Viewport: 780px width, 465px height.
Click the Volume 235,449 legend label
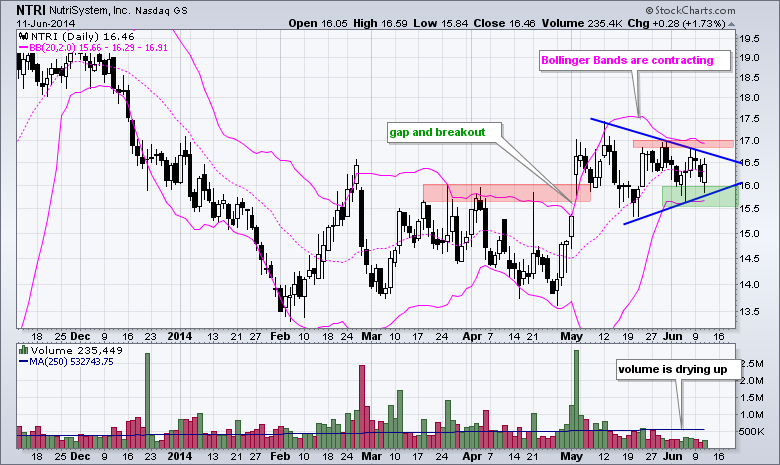(77, 350)
